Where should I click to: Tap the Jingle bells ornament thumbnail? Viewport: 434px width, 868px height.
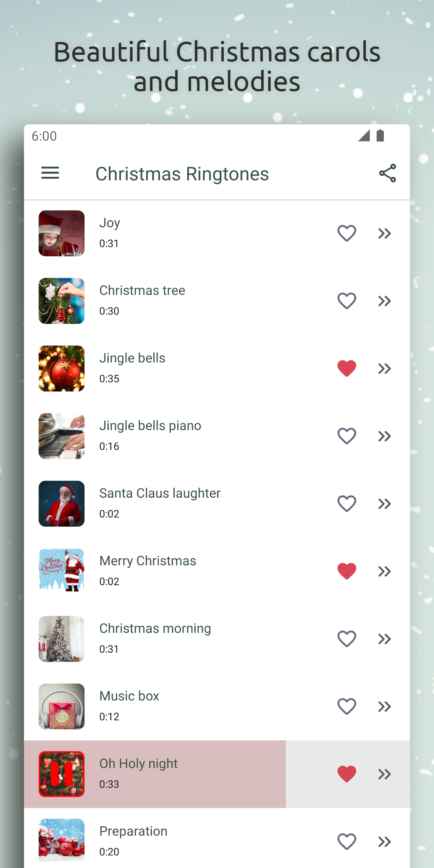61,368
